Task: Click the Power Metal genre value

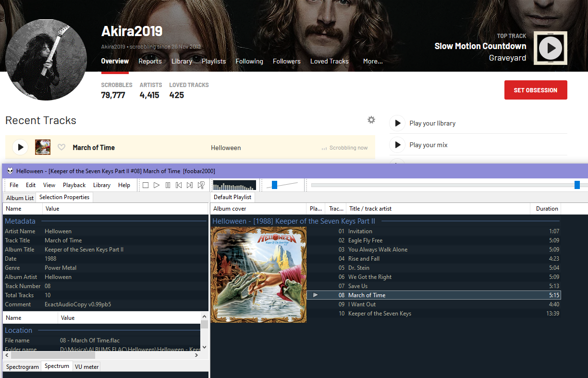Action: [61, 268]
